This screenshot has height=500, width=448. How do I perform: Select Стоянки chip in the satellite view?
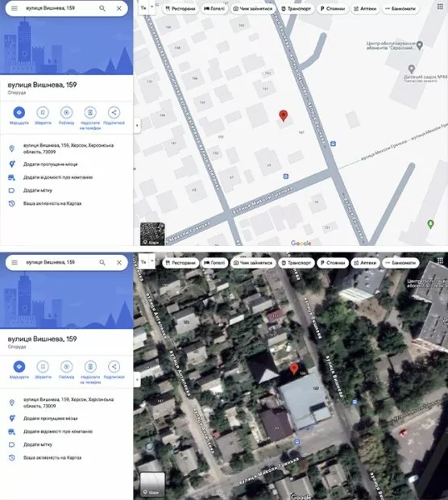click(x=332, y=263)
